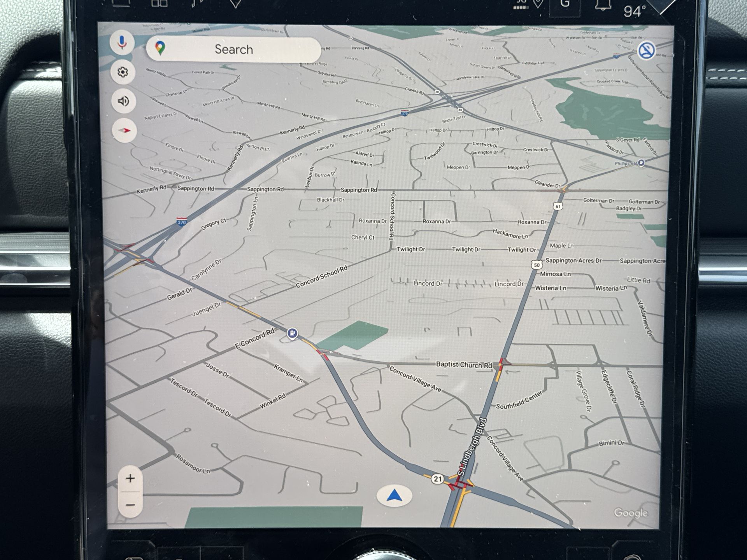Toggle the navigation sound speaker

tap(123, 101)
